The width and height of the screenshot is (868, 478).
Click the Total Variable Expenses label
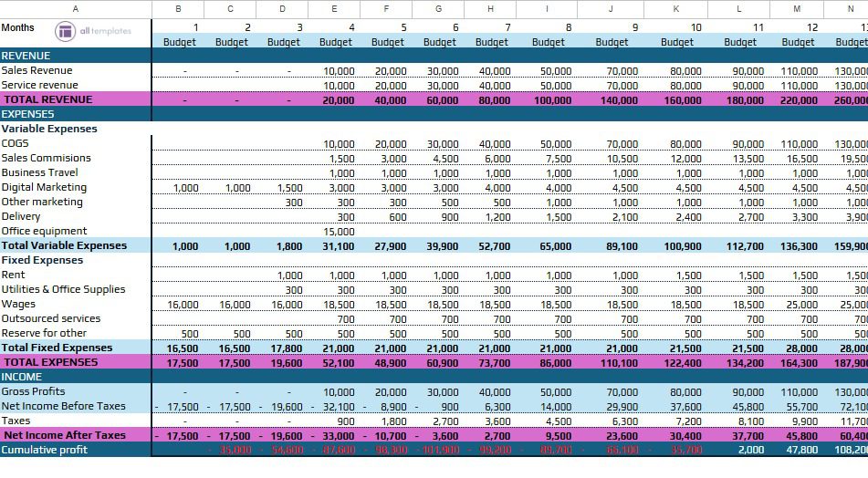pyautogui.click(x=64, y=245)
